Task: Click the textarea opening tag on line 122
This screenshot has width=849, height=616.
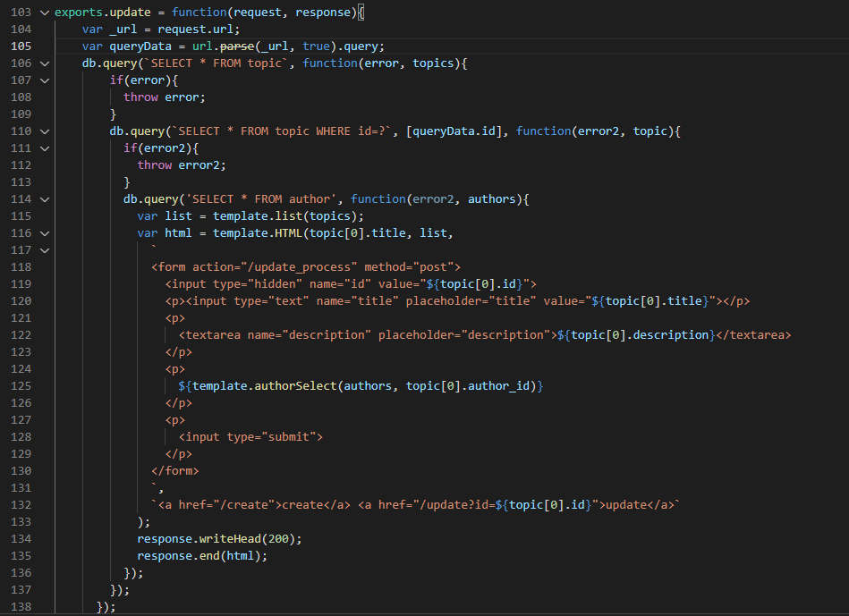Action: tap(369, 335)
